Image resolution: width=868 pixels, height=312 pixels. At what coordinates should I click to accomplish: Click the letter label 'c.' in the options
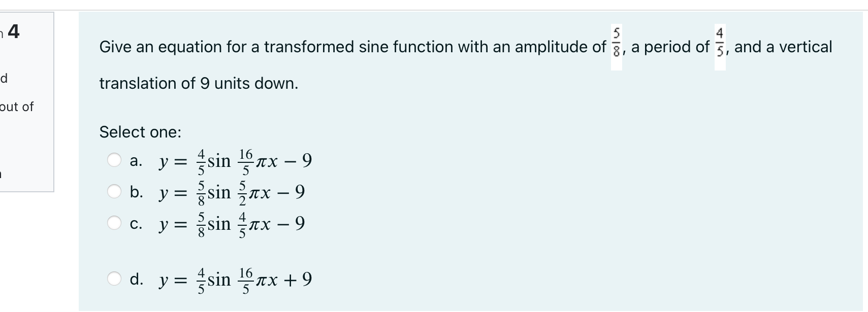click(x=136, y=224)
